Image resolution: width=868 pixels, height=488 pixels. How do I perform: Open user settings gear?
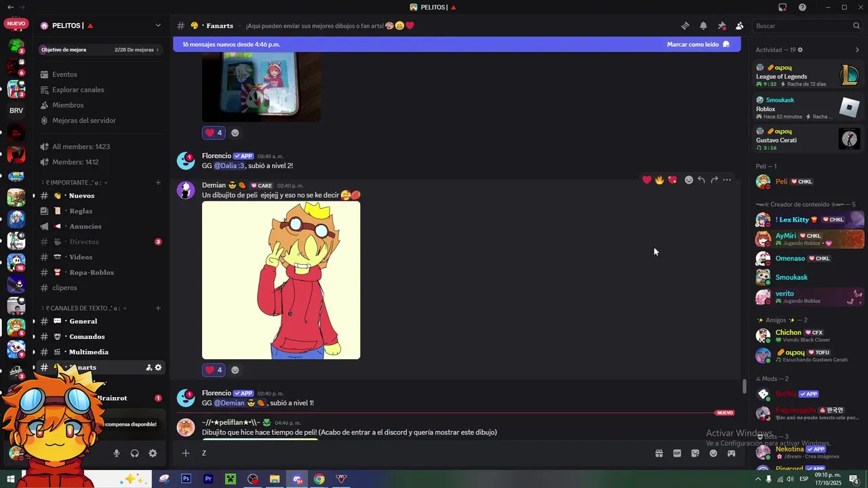tap(153, 453)
